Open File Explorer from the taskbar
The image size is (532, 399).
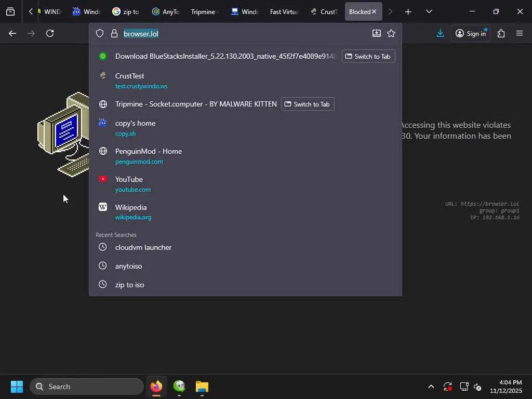[x=202, y=387]
